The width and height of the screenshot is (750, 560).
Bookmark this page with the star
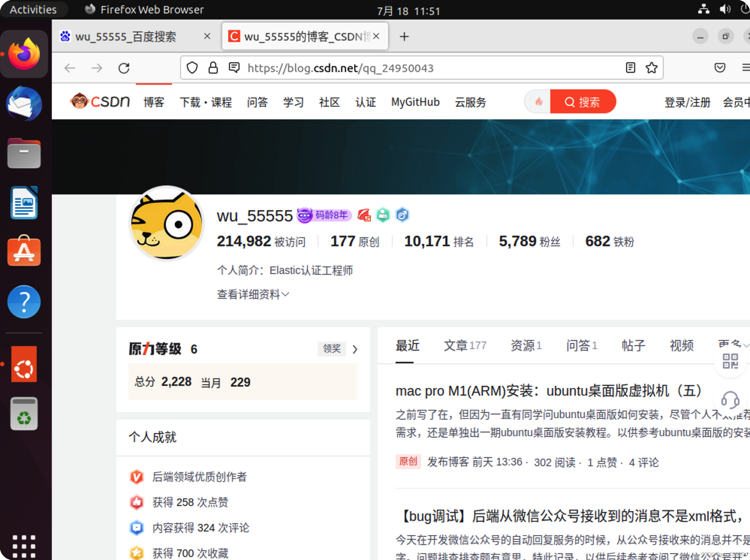pyautogui.click(x=652, y=68)
